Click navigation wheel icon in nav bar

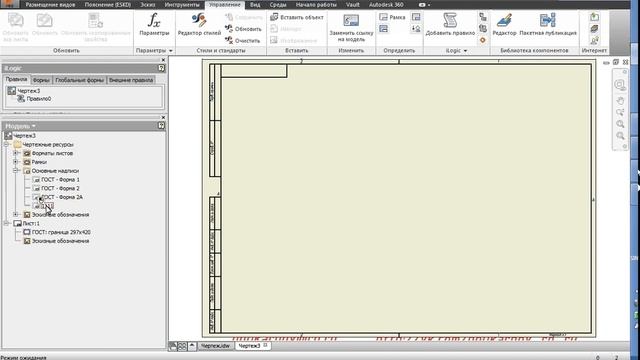click(620, 85)
